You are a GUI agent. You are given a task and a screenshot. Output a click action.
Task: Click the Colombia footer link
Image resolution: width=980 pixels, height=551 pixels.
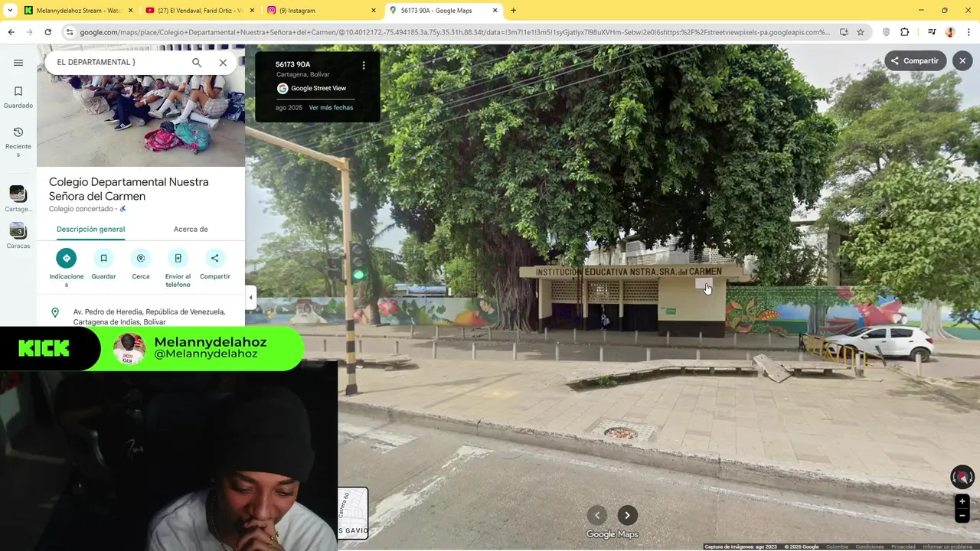(x=837, y=546)
